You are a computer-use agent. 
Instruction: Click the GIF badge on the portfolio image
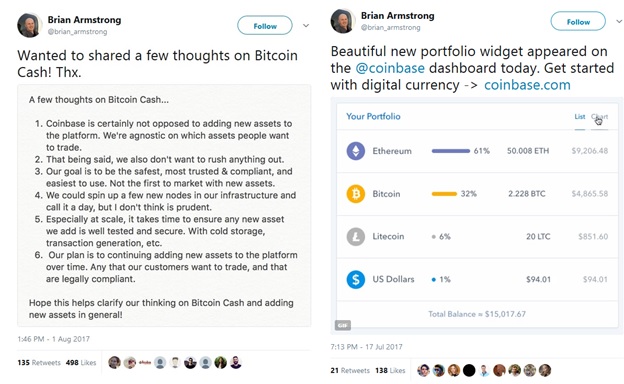click(343, 325)
